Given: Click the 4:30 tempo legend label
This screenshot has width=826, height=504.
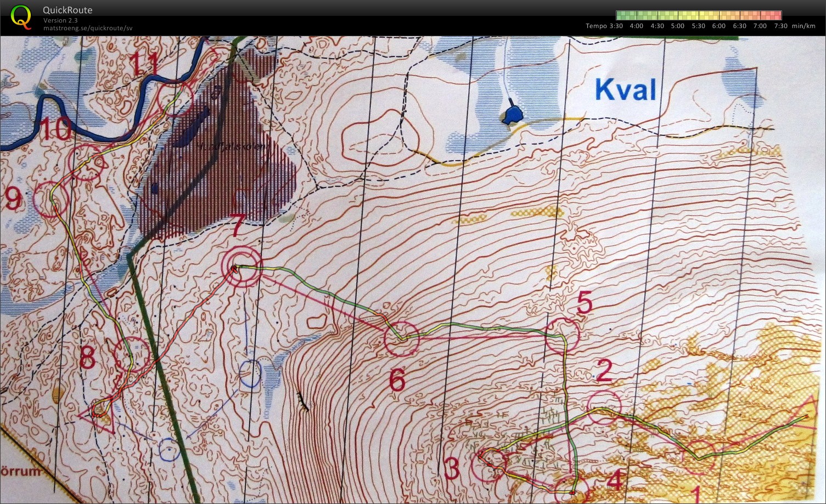Looking at the screenshot, I should point(657,26).
